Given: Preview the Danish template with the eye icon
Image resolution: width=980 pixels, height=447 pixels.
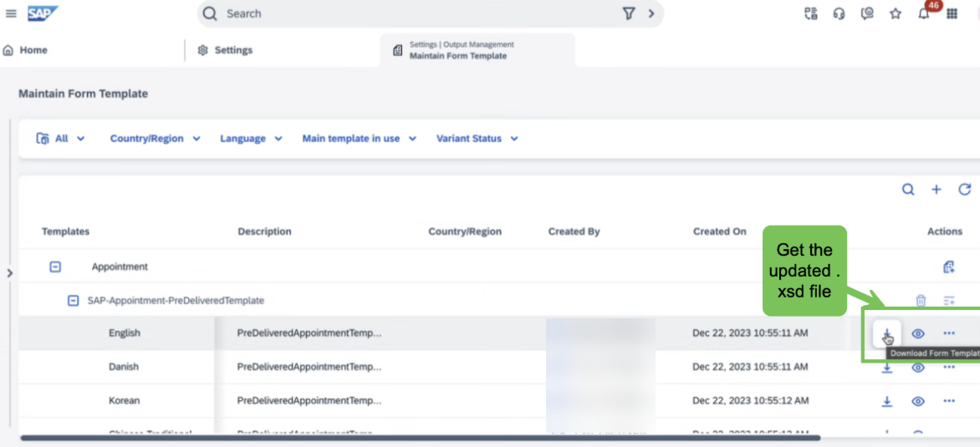Looking at the screenshot, I should (917, 367).
